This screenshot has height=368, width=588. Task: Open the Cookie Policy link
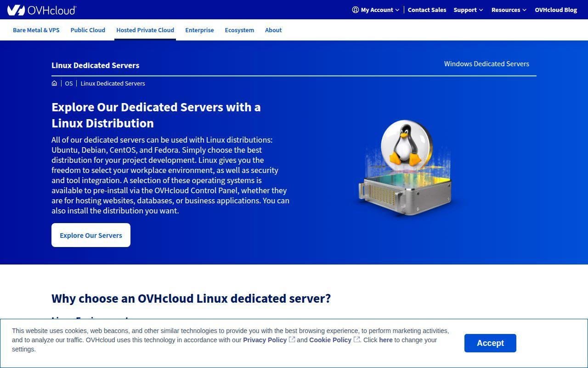pyautogui.click(x=330, y=340)
